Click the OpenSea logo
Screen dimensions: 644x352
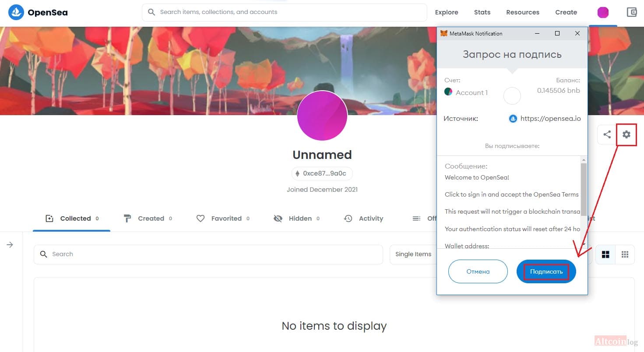point(38,12)
